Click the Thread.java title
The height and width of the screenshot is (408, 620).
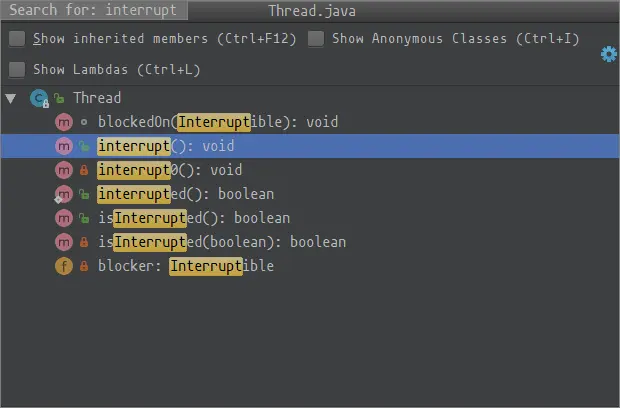[x=312, y=11]
